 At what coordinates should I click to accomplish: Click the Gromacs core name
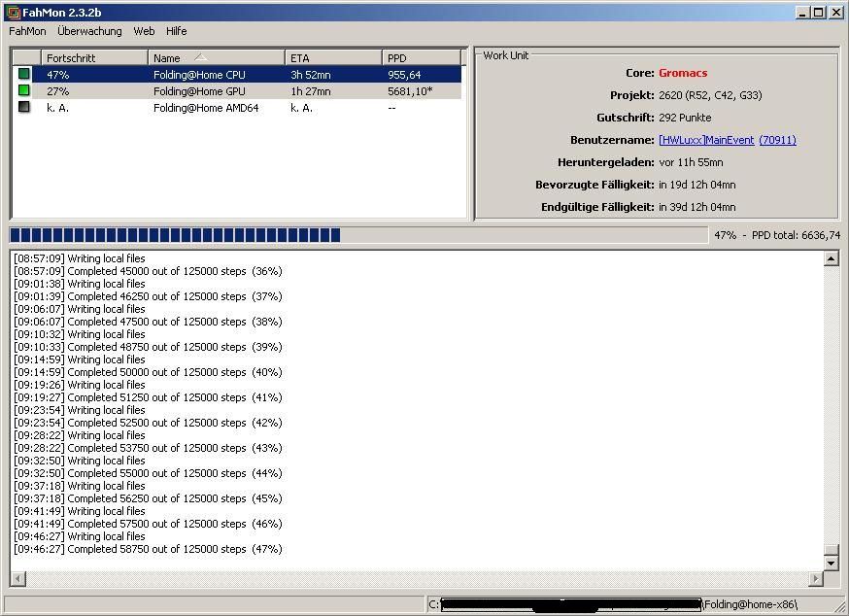point(683,73)
